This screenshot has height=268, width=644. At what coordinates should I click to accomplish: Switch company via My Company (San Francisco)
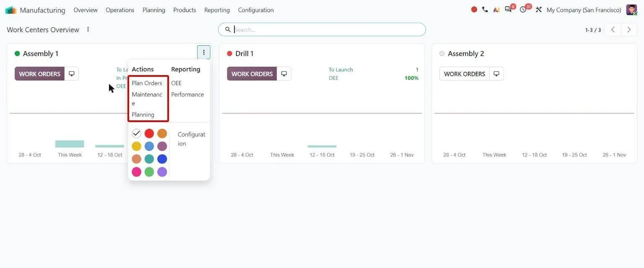tap(584, 10)
